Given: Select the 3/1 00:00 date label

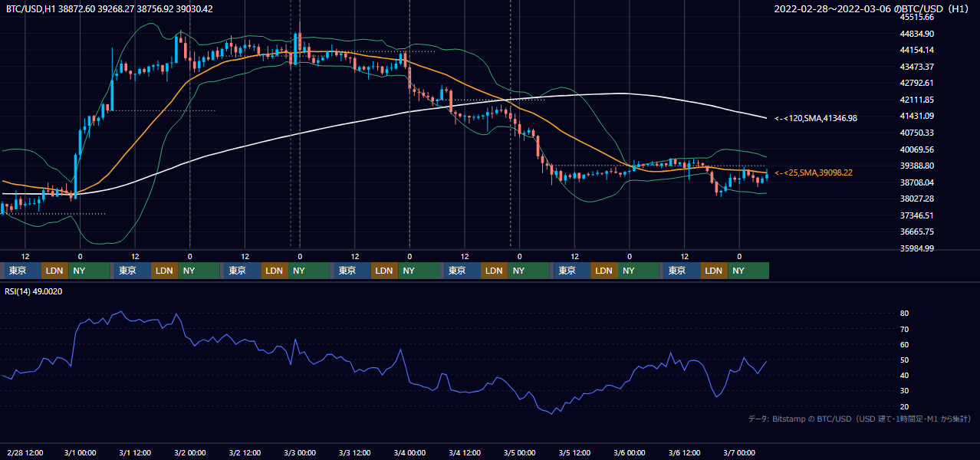Looking at the screenshot, I should coord(80,452).
